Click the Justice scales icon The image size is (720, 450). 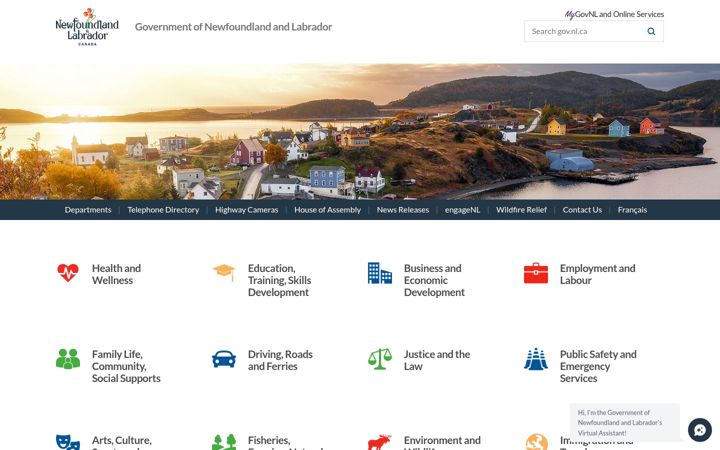(x=380, y=359)
